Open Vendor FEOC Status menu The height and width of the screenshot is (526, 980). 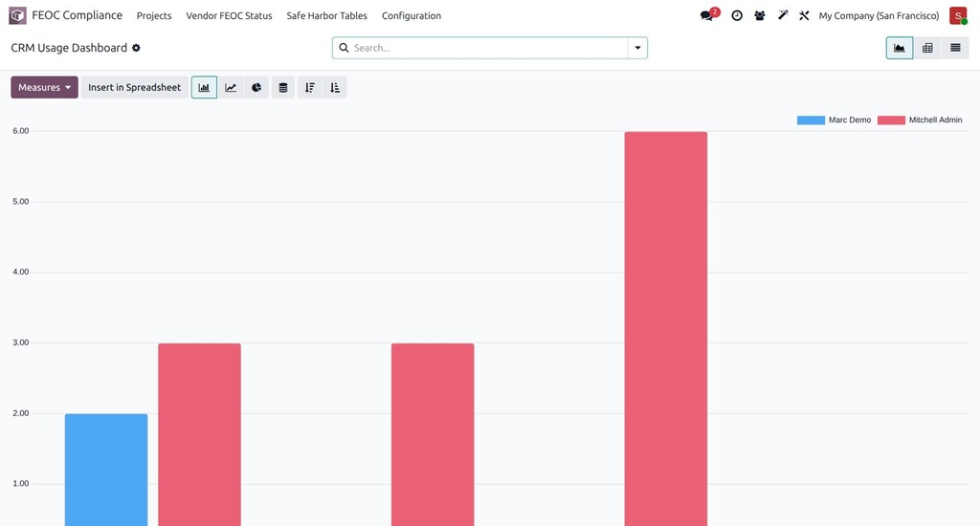[229, 15]
